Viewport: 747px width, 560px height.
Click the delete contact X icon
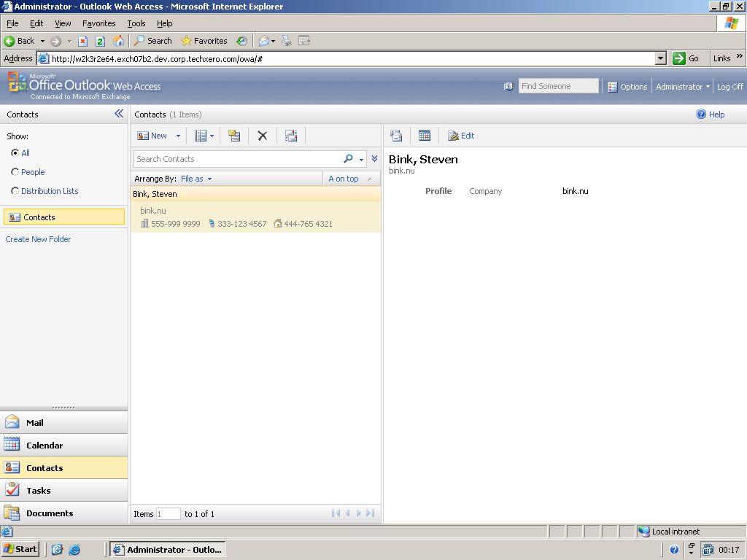(x=263, y=136)
